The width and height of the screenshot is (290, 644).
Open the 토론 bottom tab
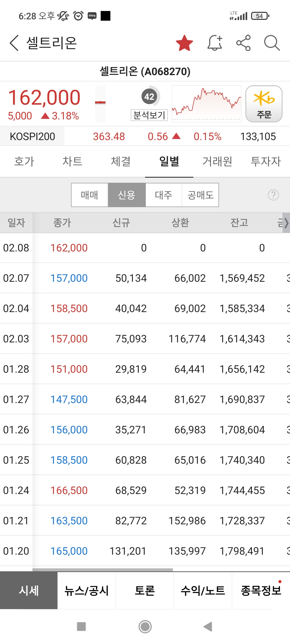[145, 591]
